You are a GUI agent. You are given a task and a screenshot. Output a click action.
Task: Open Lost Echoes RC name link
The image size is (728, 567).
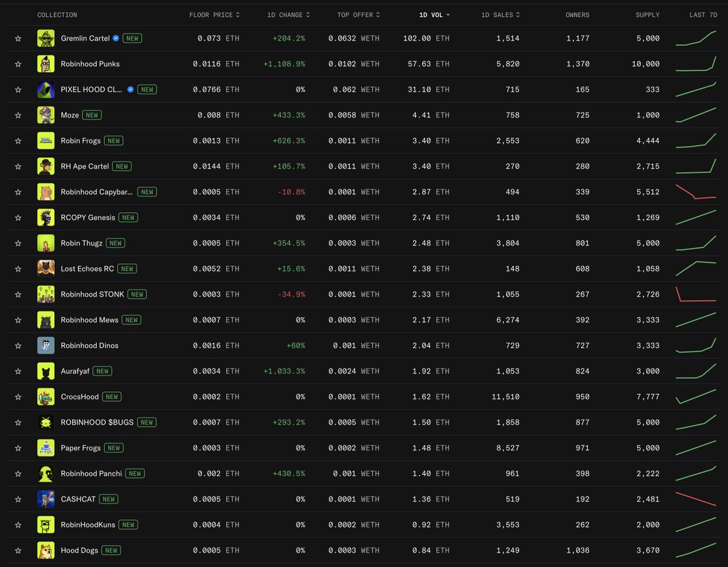point(87,269)
